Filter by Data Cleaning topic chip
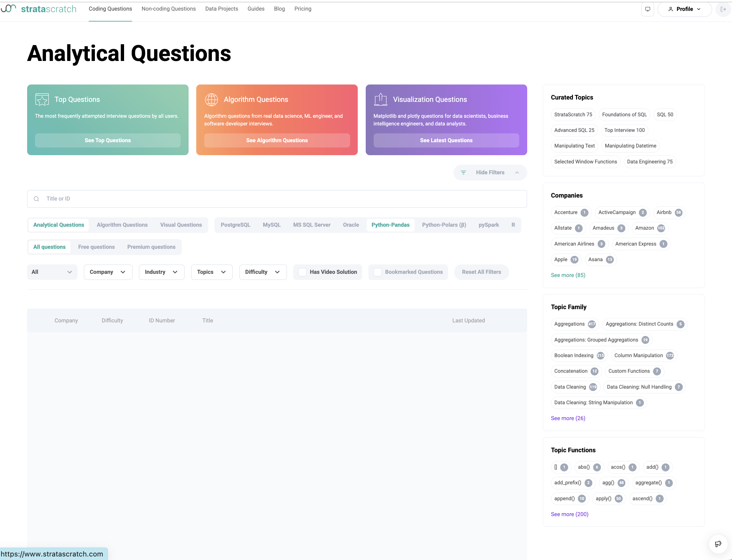732x560 pixels. [575, 387]
